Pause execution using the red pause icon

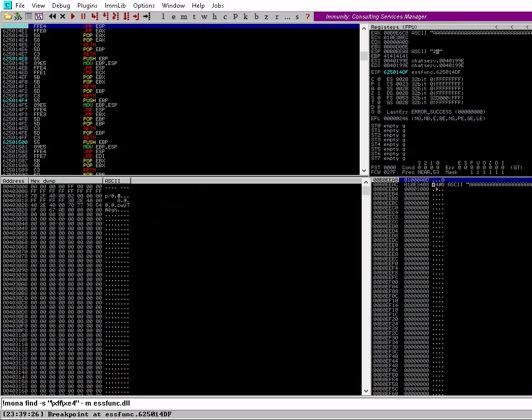click(x=83, y=17)
